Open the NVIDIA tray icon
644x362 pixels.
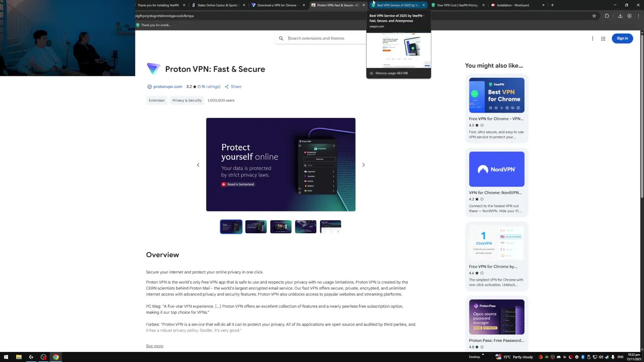(x=547, y=357)
